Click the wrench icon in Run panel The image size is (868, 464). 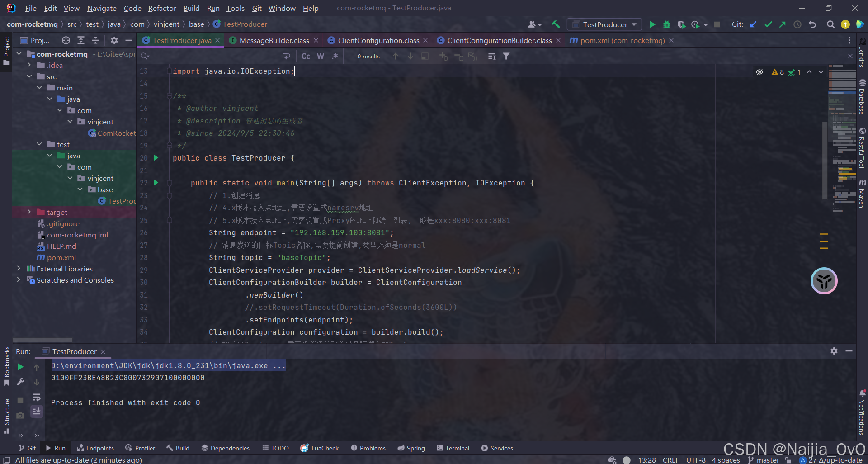click(x=20, y=382)
